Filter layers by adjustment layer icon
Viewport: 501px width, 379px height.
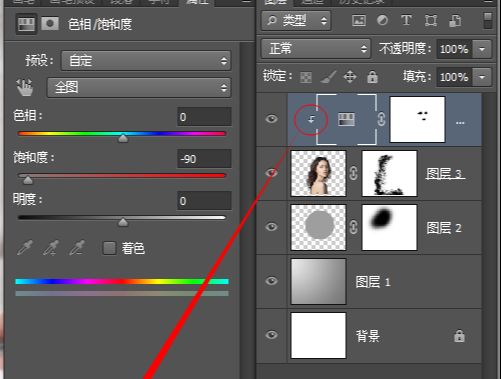(x=382, y=20)
